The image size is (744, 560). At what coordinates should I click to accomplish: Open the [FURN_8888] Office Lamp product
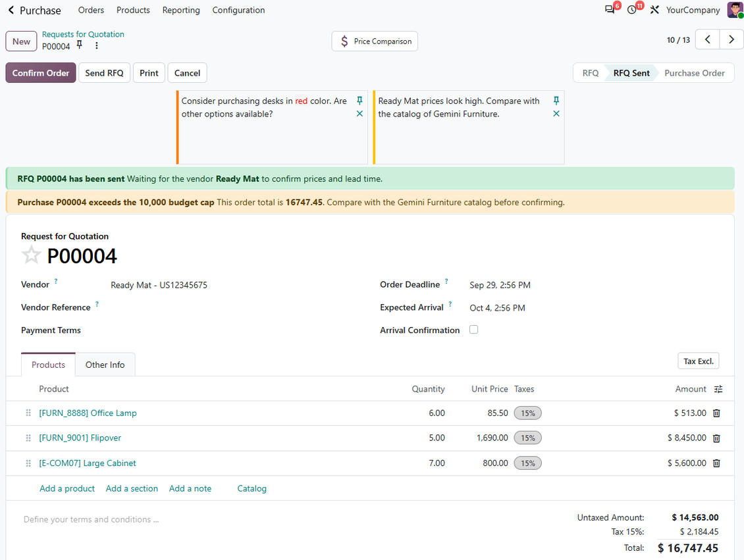pos(88,413)
